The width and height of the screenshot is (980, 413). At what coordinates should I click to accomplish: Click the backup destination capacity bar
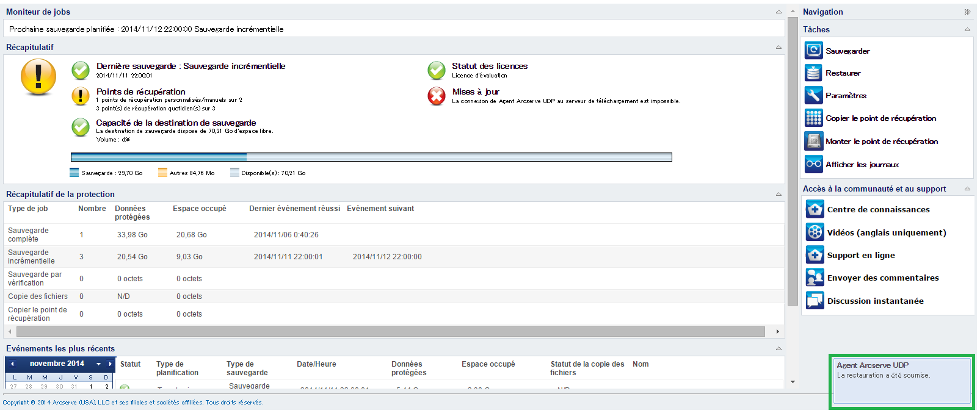tap(371, 157)
